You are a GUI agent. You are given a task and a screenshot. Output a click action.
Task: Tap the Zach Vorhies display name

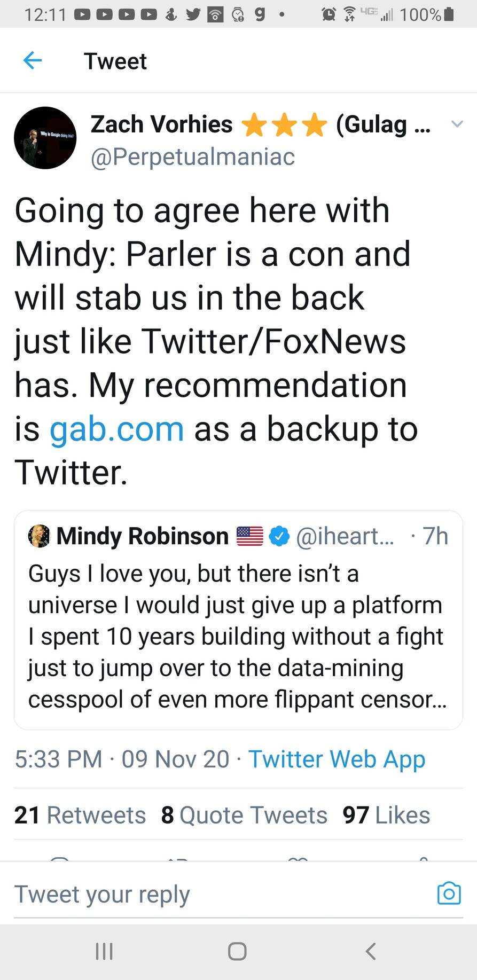pyautogui.click(x=162, y=124)
